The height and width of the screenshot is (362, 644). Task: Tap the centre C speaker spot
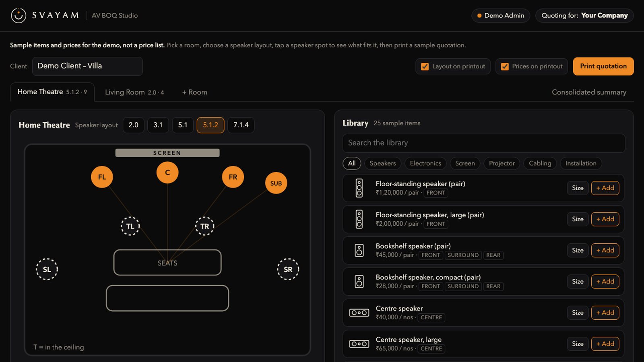[167, 173]
